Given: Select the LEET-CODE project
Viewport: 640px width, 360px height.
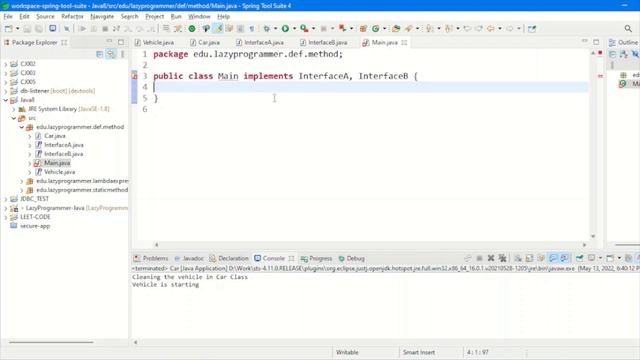Looking at the screenshot, I should [x=35, y=217].
